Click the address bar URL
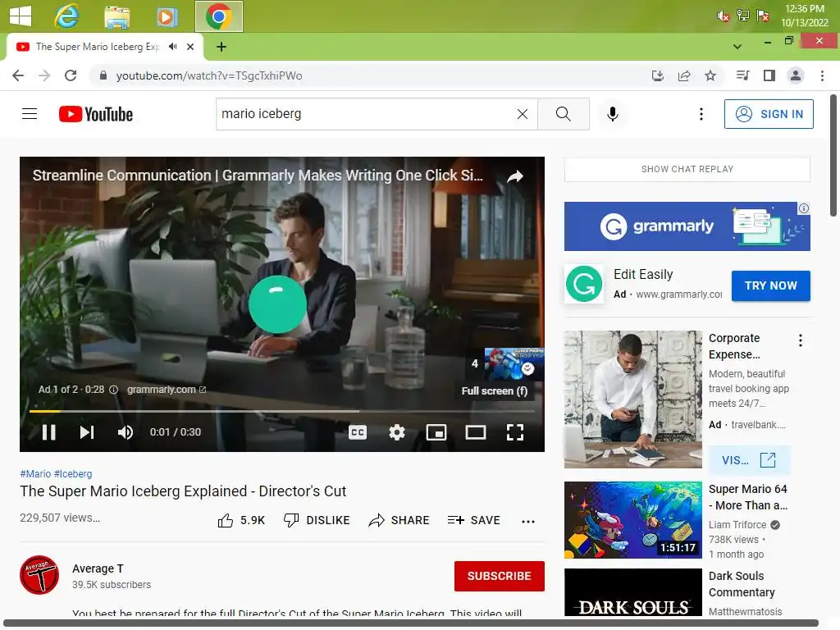The width and height of the screenshot is (840, 630). [x=209, y=75]
